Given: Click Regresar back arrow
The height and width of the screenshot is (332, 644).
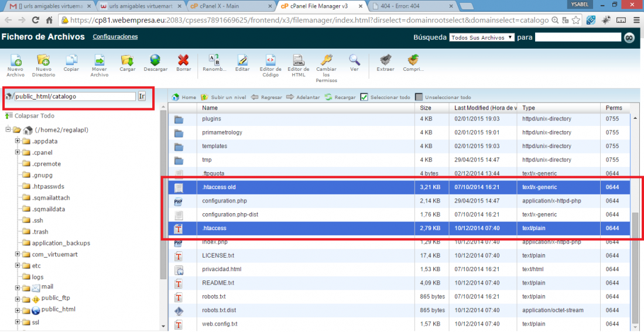Looking at the screenshot, I should coord(266,97).
